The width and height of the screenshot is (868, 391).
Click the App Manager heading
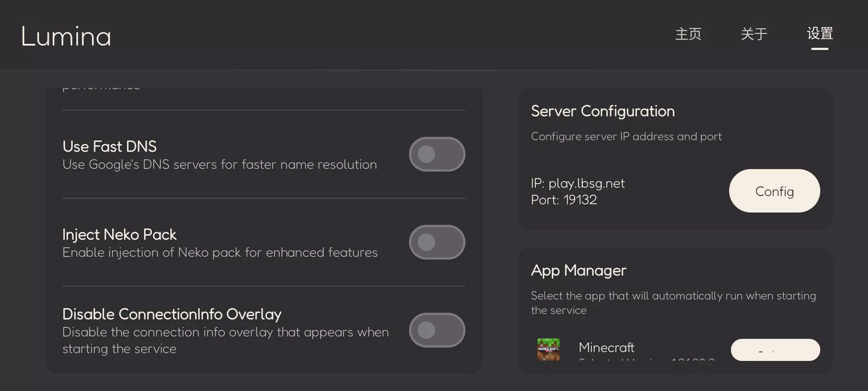click(x=579, y=270)
